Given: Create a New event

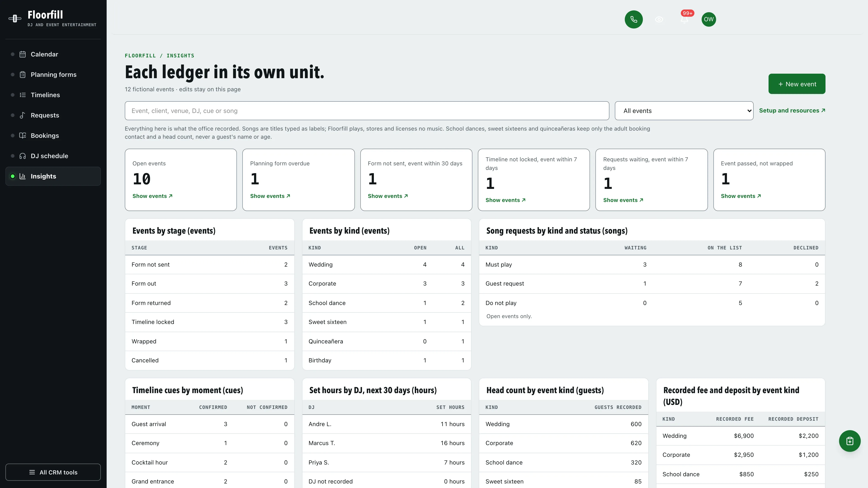Looking at the screenshot, I should [797, 84].
